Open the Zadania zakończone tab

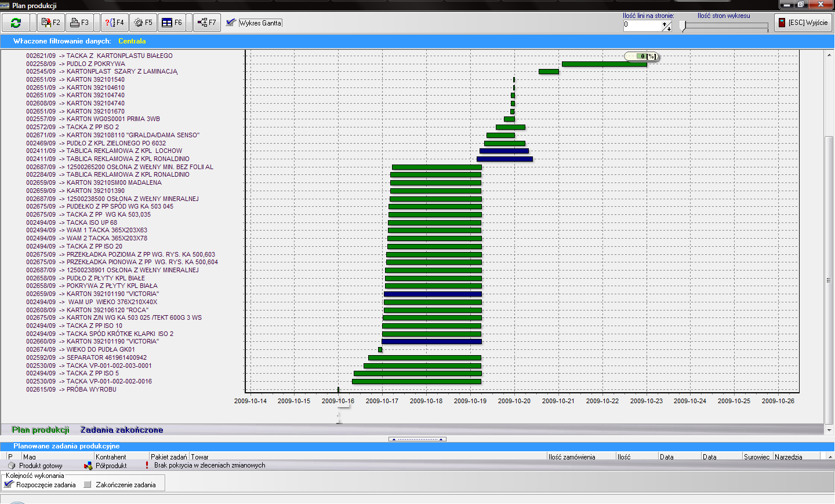point(122,430)
